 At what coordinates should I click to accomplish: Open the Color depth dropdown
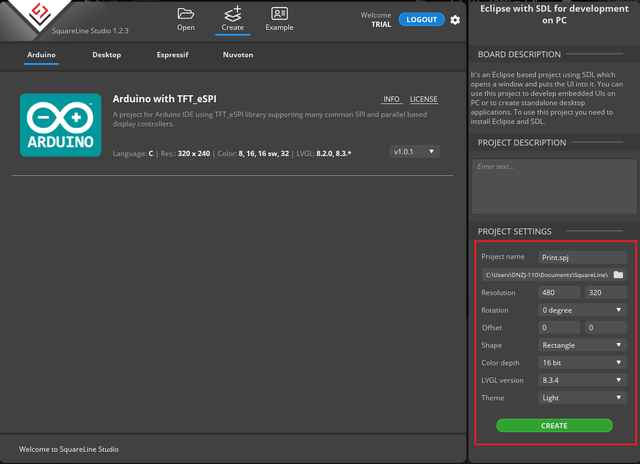pos(582,363)
